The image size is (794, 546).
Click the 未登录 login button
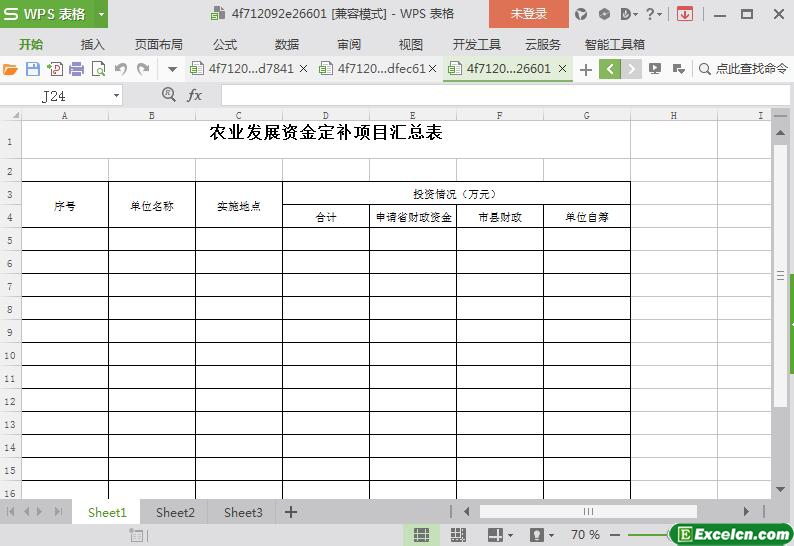click(529, 14)
